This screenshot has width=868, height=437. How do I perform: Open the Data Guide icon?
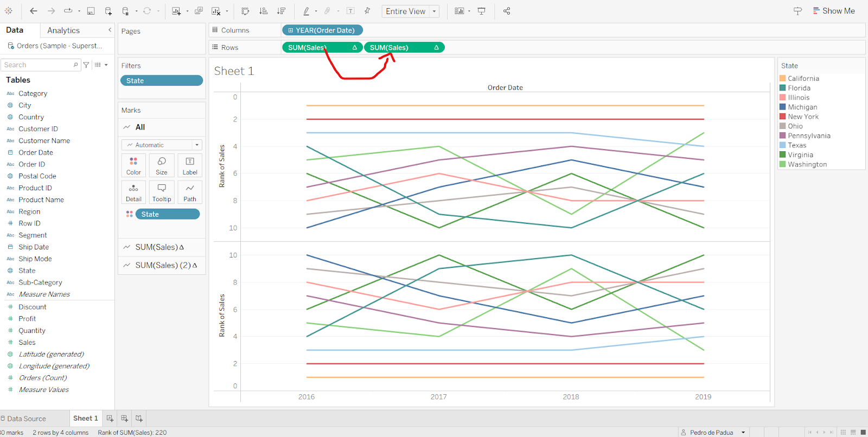tap(797, 11)
